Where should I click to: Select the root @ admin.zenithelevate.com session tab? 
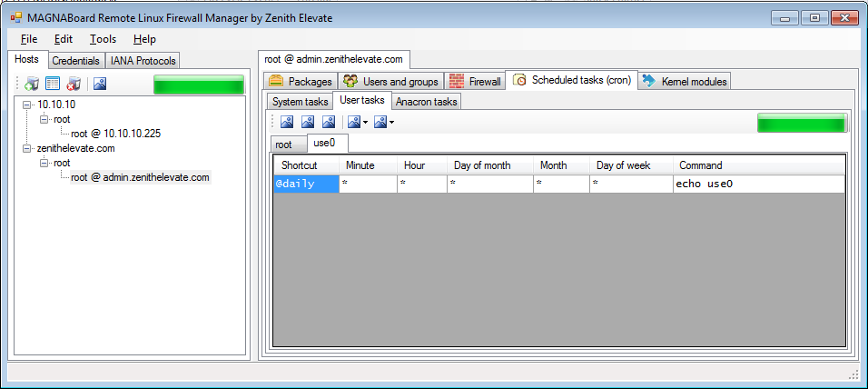click(334, 59)
